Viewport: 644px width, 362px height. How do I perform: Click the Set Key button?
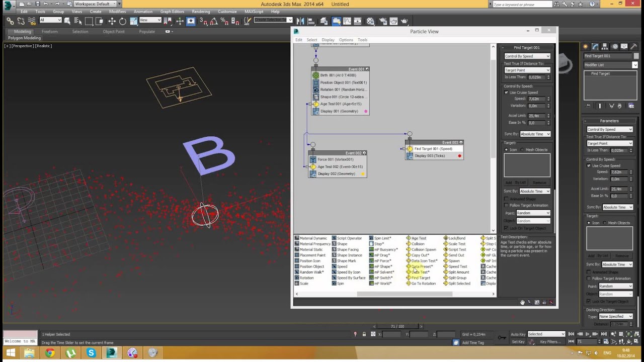click(518, 342)
